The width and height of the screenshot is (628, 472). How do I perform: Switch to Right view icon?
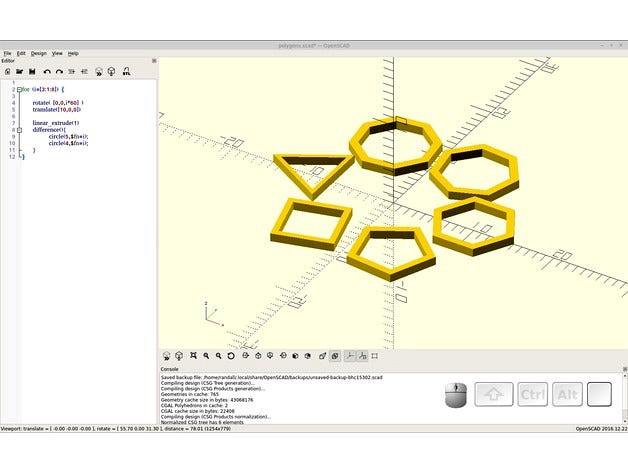tap(246, 356)
